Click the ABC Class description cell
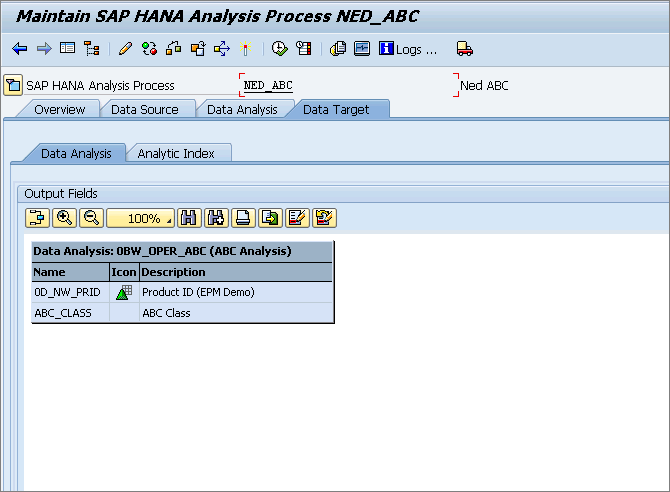This screenshot has height=492, width=670. pos(236,313)
